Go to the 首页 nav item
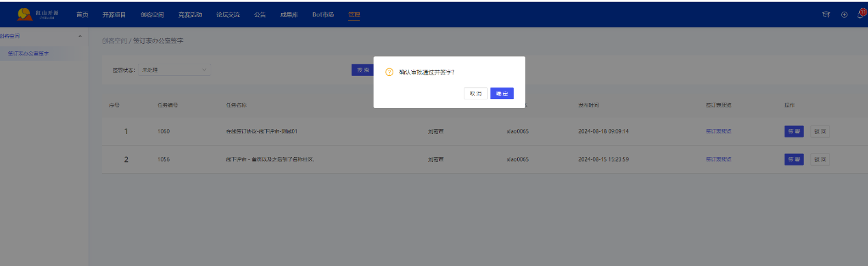Image resolution: width=868 pixels, height=266 pixels. click(x=82, y=14)
